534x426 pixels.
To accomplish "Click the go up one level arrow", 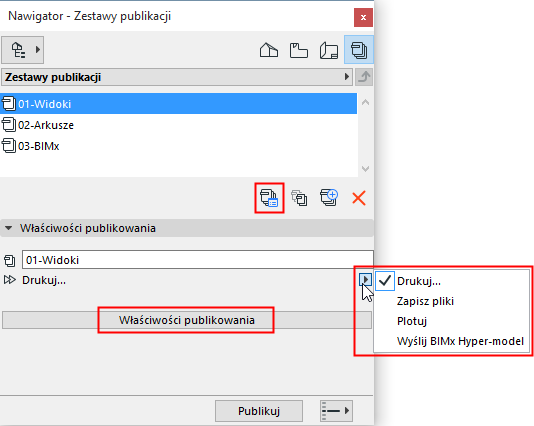I will pyautogui.click(x=364, y=77).
